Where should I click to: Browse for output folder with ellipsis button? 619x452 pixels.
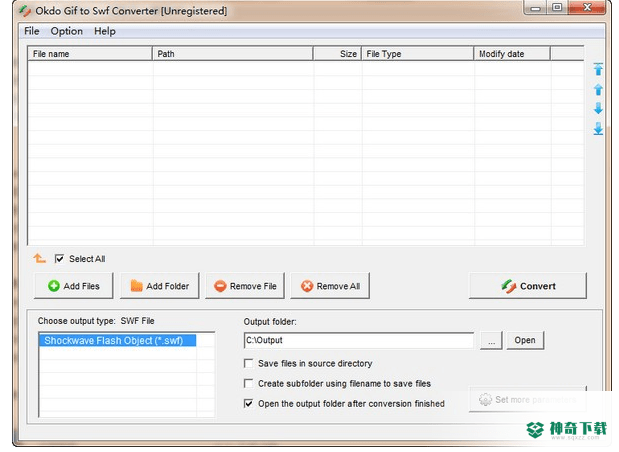pos(491,340)
